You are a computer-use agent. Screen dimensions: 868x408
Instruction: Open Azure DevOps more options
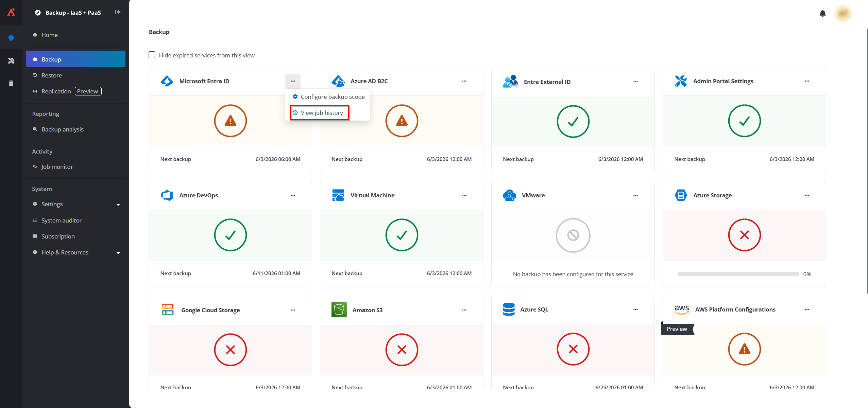click(293, 195)
